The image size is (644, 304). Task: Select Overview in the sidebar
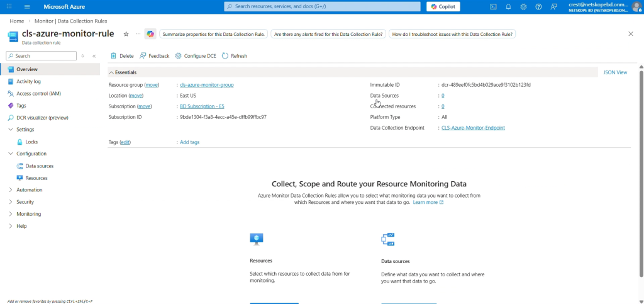(50, 69)
